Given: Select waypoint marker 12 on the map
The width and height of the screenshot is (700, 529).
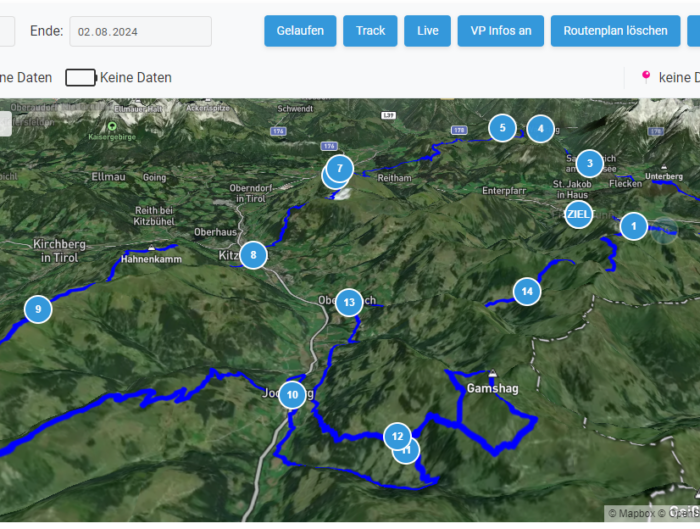Looking at the screenshot, I should pos(397,435).
